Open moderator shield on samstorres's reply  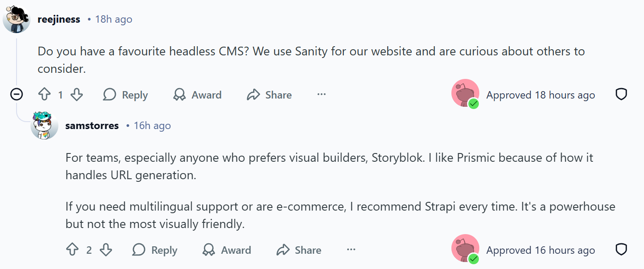[x=621, y=250]
